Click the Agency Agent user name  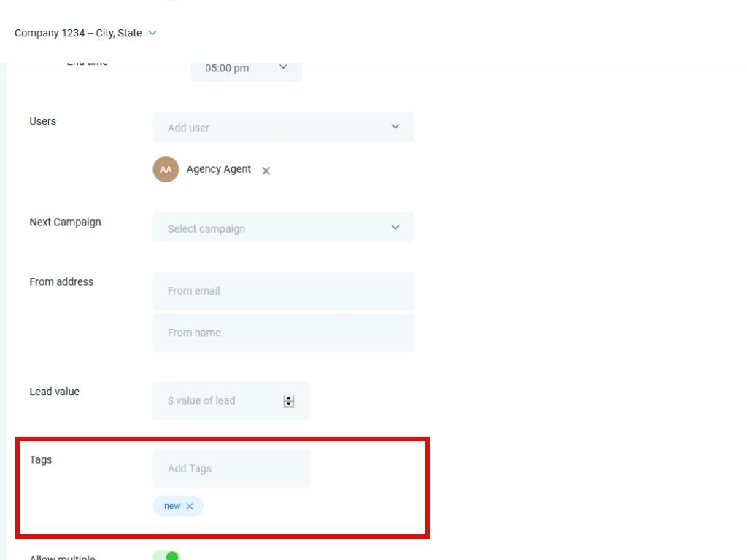point(219,169)
